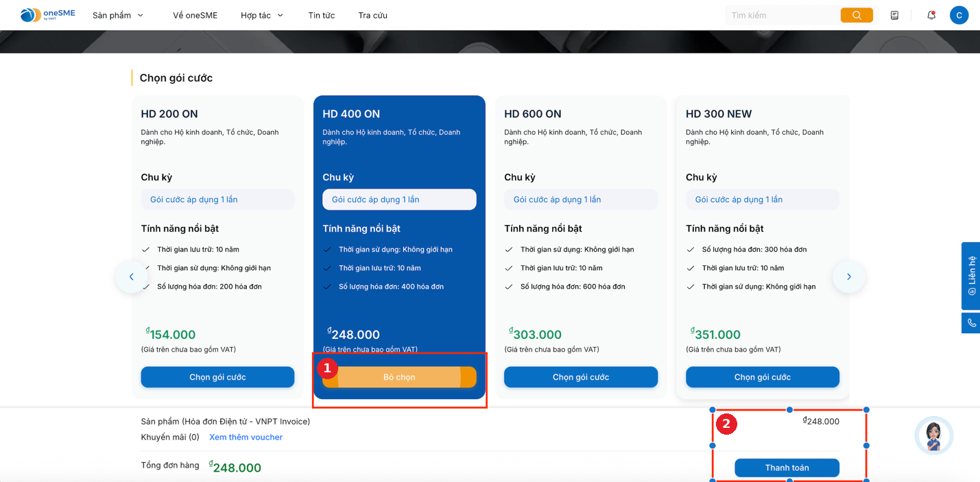Click the "HD 400 ON" plan title
The height and width of the screenshot is (482, 980).
pyautogui.click(x=351, y=114)
